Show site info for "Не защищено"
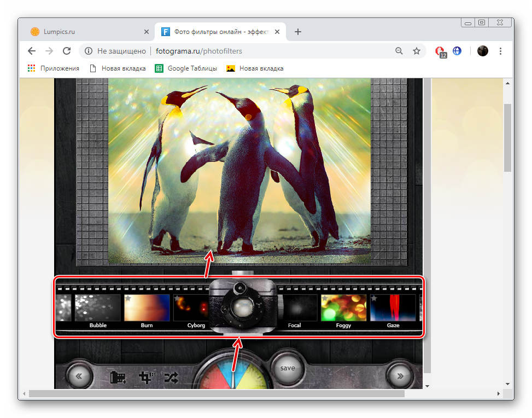 click(89, 51)
